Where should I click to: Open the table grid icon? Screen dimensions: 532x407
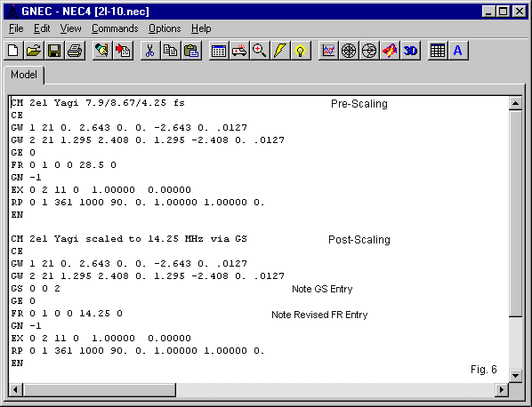point(438,51)
